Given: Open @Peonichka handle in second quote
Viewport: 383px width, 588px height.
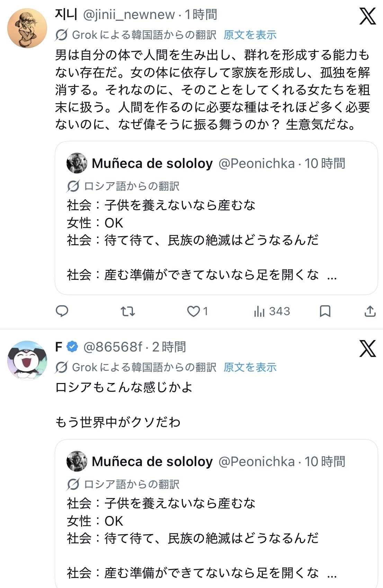Looking at the screenshot, I should [257, 462].
